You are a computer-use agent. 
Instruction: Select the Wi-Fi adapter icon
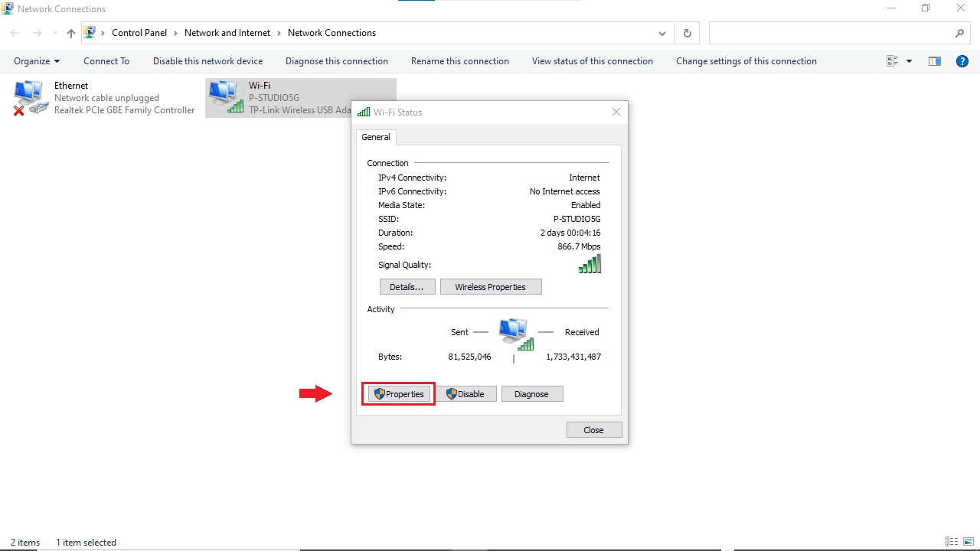point(225,97)
